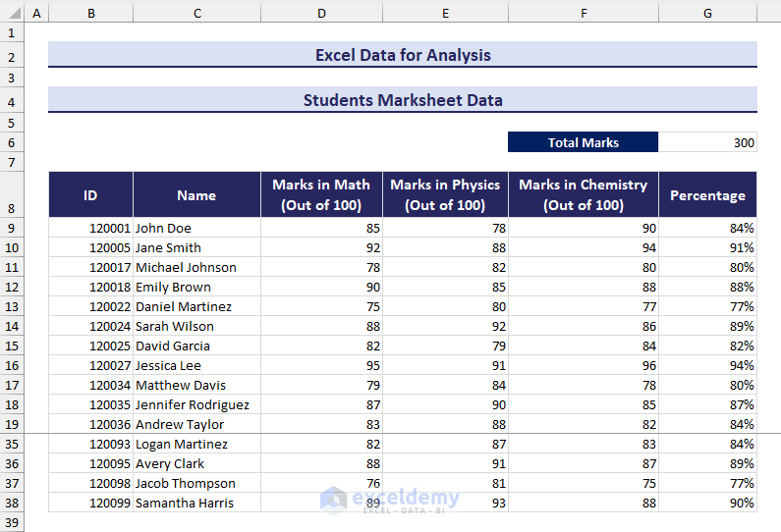Click the Marks in Physics header cell

(x=445, y=195)
